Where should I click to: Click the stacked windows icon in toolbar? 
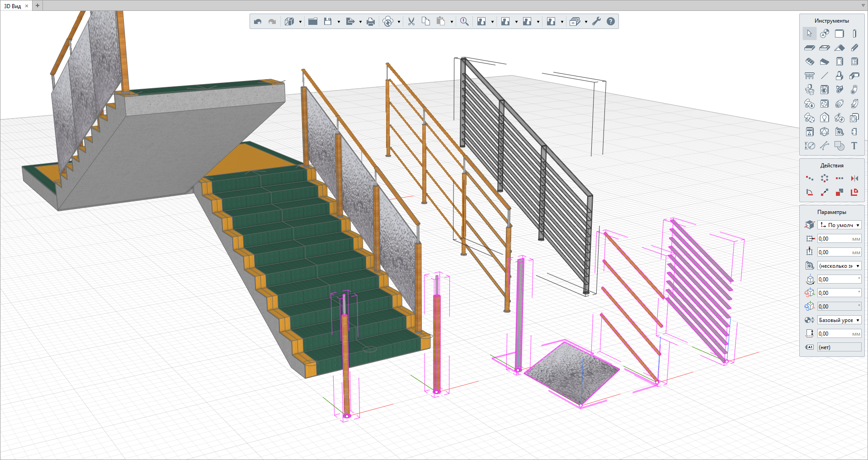575,21
